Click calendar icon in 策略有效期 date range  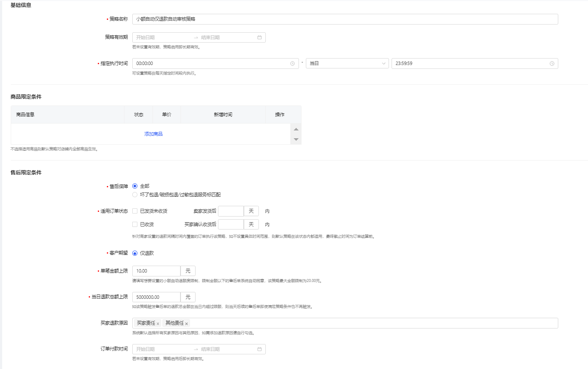point(259,37)
